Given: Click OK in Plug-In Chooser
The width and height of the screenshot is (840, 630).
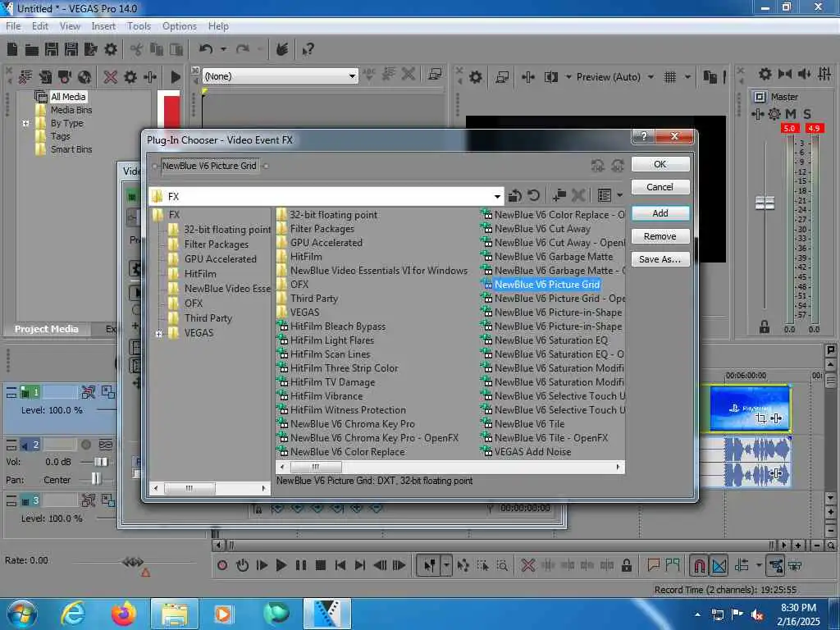Looking at the screenshot, I should [x=660, y=164].
